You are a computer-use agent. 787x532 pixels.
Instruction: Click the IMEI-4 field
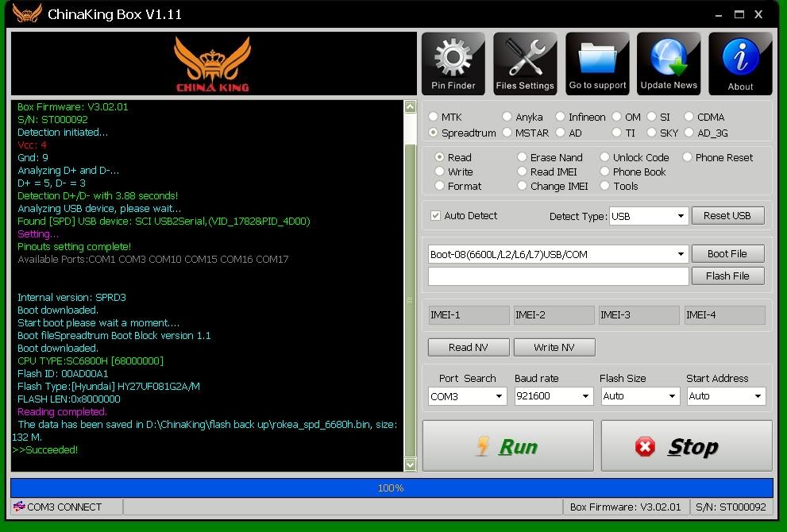725,315
